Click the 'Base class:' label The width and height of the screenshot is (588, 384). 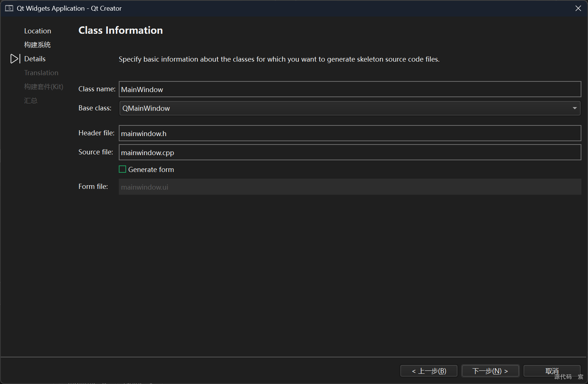pyautogui.click(x=95, y=108)
